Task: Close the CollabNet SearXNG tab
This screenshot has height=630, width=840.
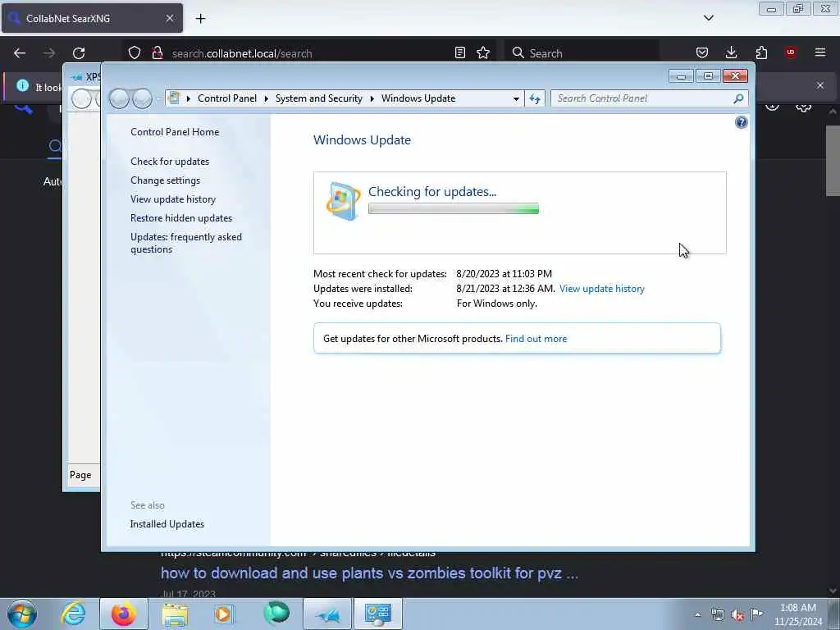Action: [170, 18]
